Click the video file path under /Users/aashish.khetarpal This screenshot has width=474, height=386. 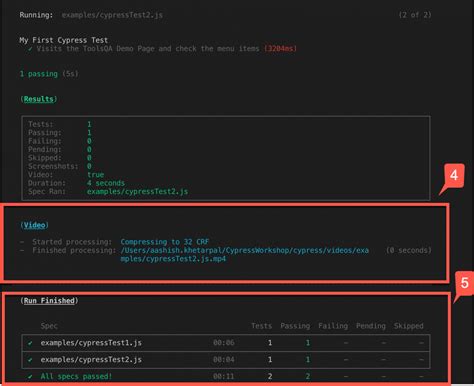245,254
